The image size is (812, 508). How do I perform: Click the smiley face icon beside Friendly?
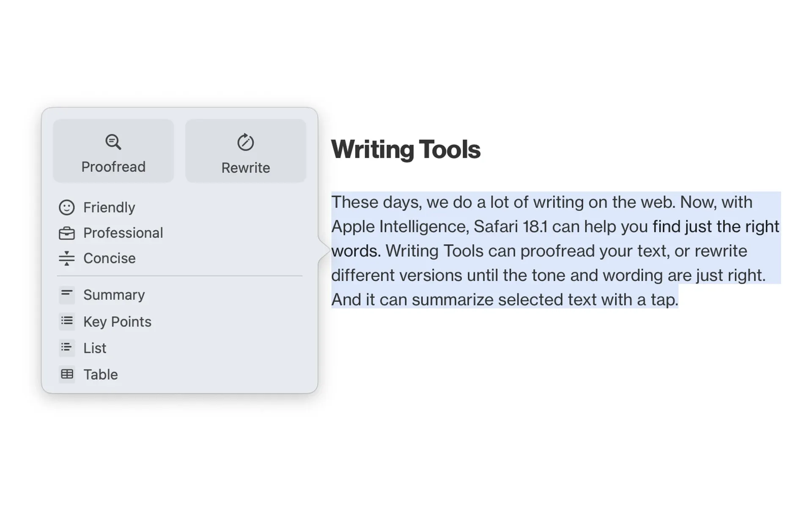[x=66, y=207]
